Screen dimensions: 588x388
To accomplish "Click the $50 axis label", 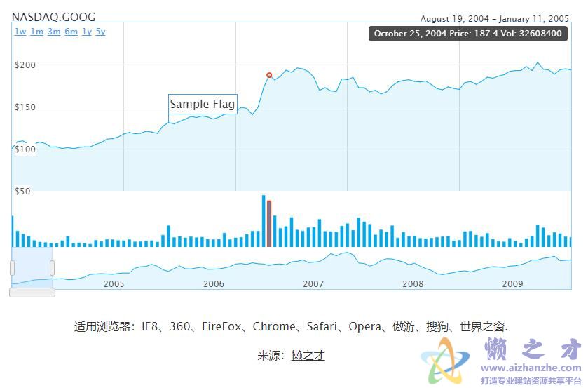I will coord(22,191).
